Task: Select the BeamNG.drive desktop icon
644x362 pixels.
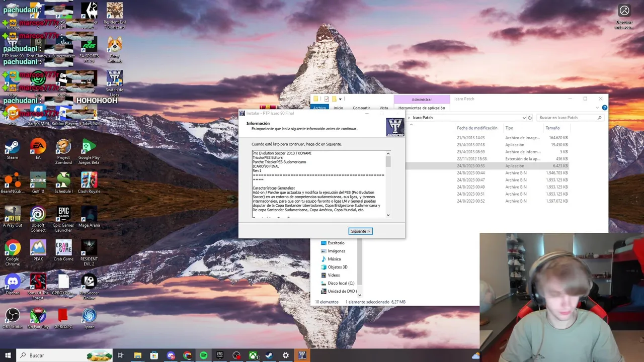Action: 13,184
